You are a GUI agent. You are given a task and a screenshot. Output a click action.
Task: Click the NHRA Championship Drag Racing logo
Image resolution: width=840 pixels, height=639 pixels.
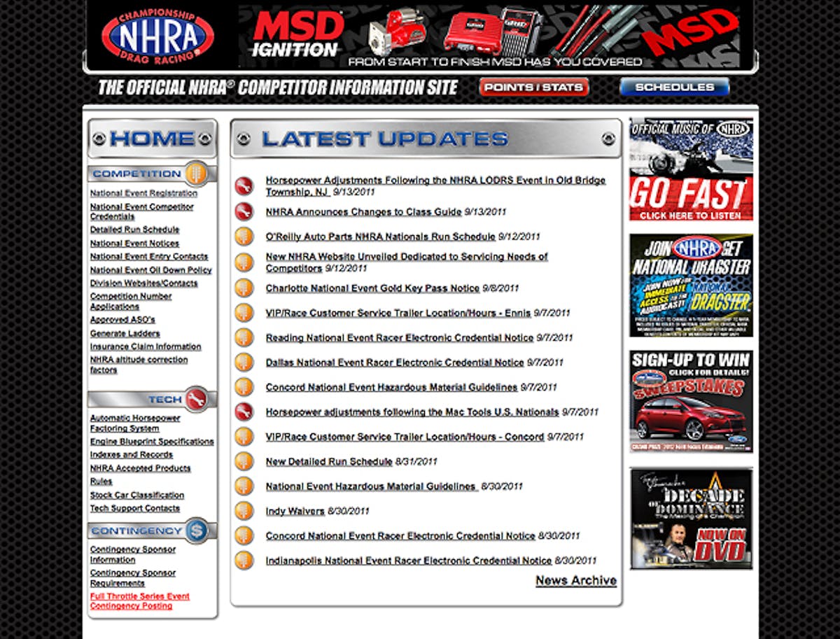click(x=157, y=35)
